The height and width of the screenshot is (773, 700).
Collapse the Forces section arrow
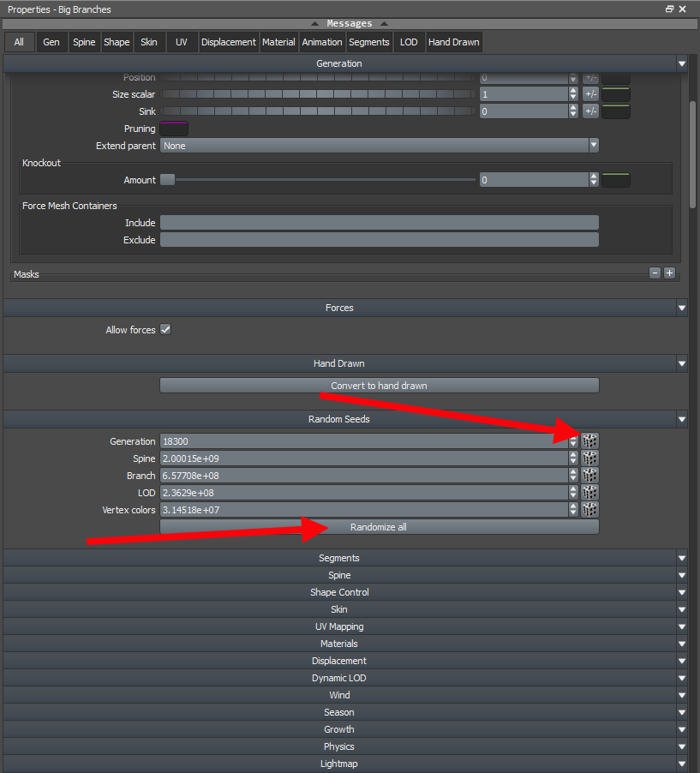[682, 309]
